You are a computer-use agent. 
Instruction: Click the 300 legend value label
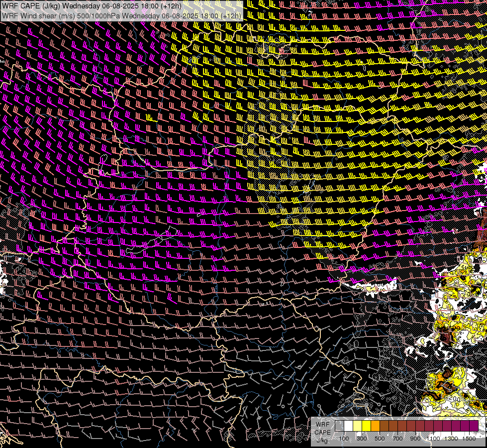[x=362, y=439]
